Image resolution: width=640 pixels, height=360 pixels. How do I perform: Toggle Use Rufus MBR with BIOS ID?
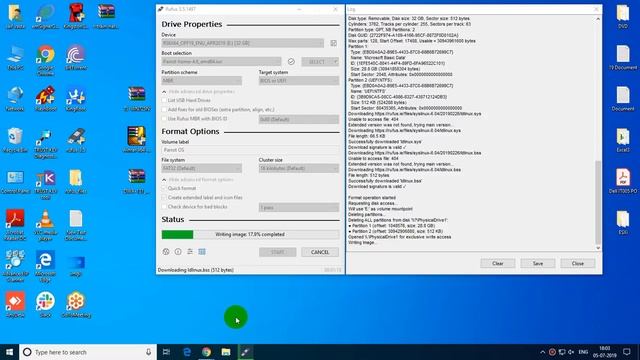pyautogui.click(x=164, y=119)
